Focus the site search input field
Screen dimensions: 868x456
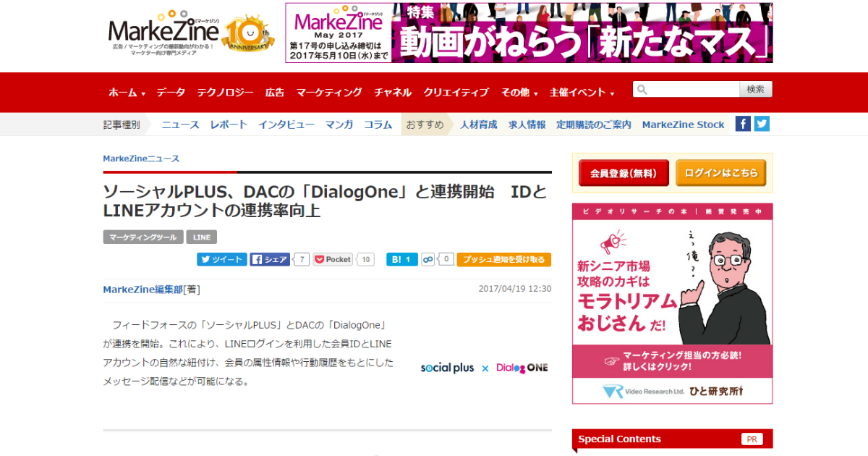[686, 90]
